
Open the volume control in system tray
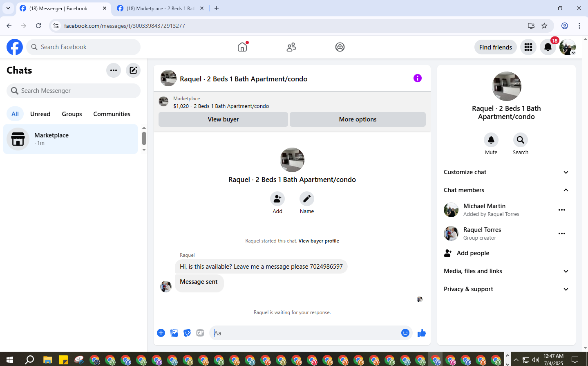click(x=536, y=360)
